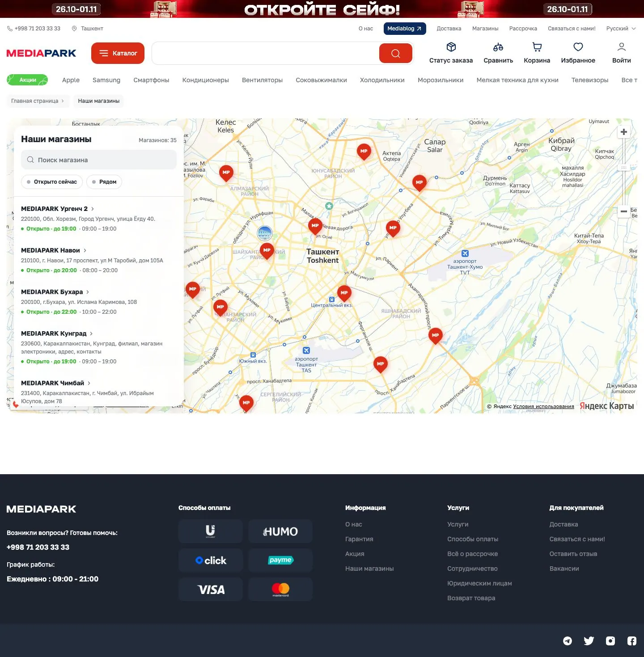
Task: Zoom in the map with plus button
Action: [x=624, y=132]
